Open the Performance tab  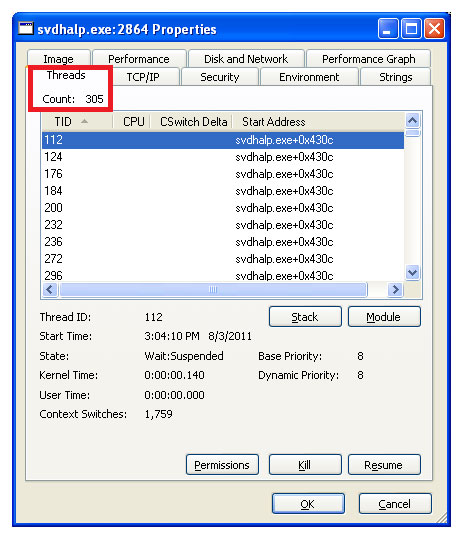click(x=139, y=59)
